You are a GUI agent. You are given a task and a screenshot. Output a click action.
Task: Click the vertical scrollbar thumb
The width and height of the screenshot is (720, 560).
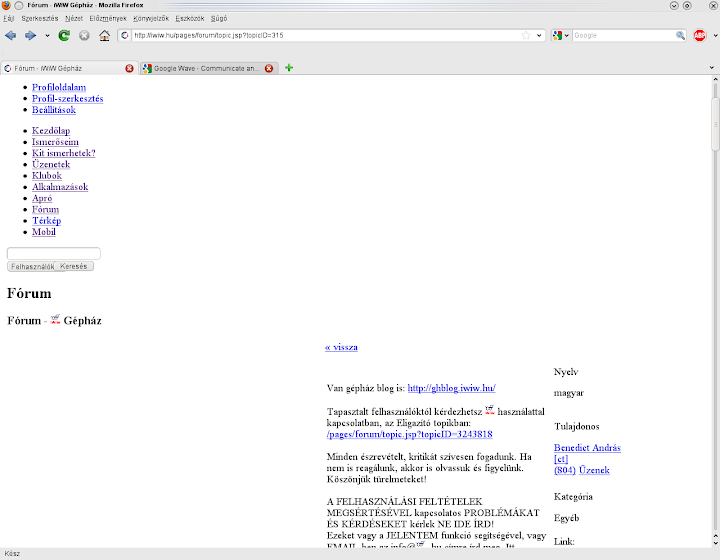click(x=715, y=124)
